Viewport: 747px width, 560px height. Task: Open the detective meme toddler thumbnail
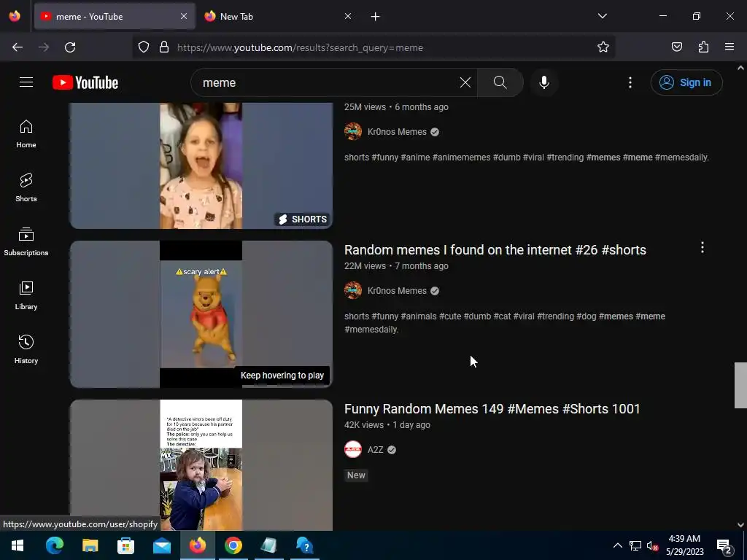(201, 464)
